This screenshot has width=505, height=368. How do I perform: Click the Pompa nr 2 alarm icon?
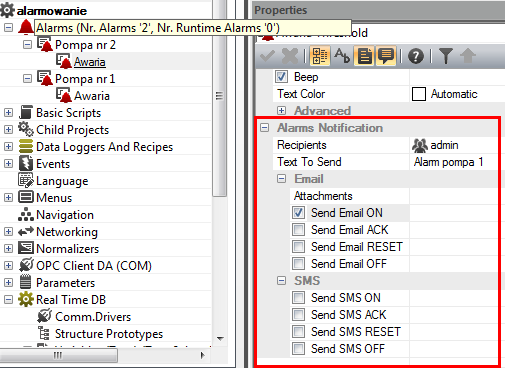tap(45, 44)
